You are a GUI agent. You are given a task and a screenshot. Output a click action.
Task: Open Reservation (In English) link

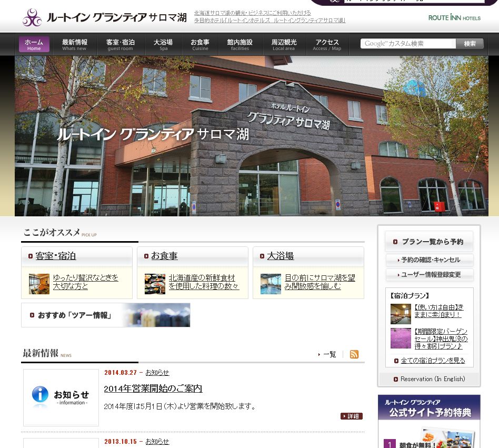[x=433, y=379]
